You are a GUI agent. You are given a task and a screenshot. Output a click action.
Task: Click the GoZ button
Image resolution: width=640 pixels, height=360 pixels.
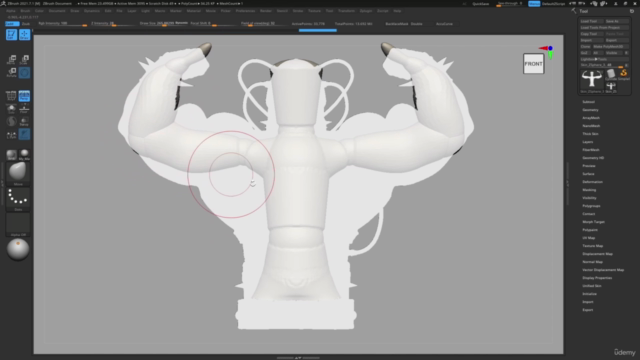coord(584,53)
